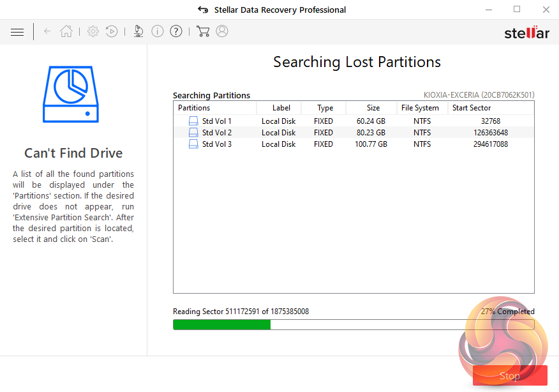The width and height of the screenshot is (559, 392).
Task: Click the shopping cart icon
Action: (203, 31)
